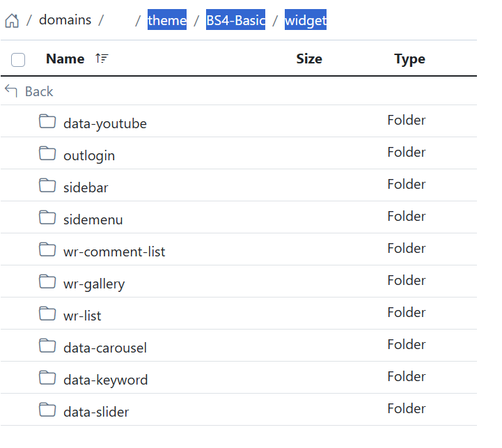This screenshot has height=448, width=502.
Task: Click the data-slider folder icon
Action: pos(47,410)
